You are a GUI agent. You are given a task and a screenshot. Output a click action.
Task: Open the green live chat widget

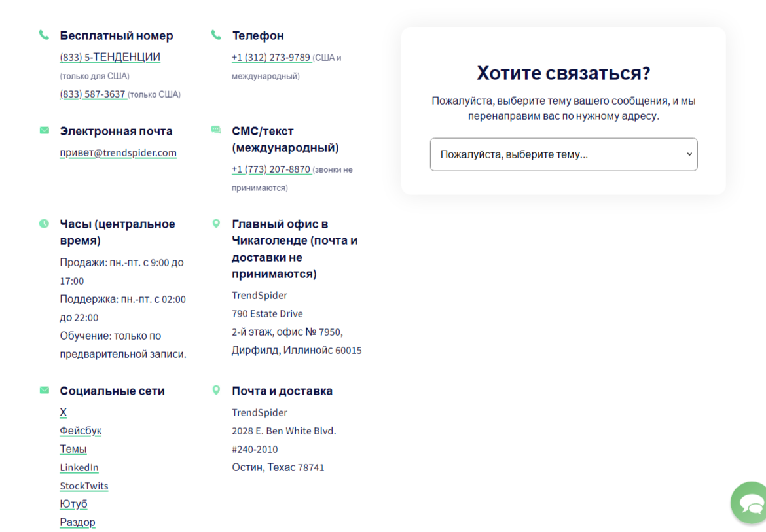pyautogui.click(x=750, y=503)
